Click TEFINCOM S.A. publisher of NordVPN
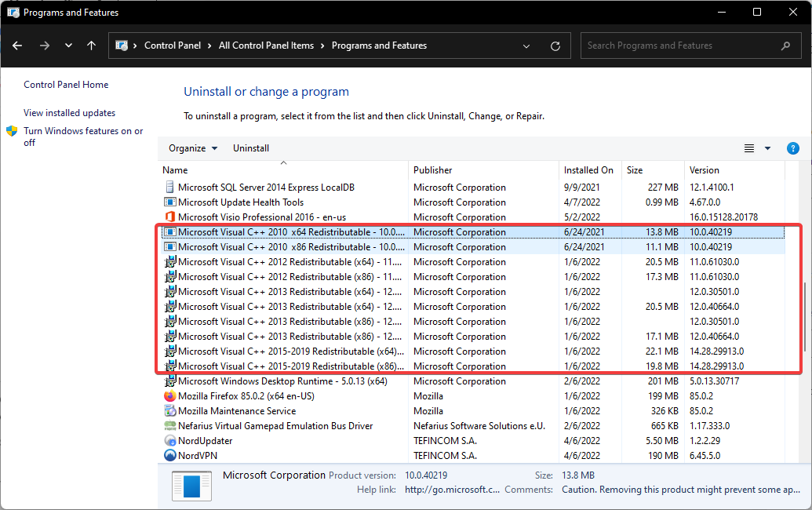This screenshot has height=510, width=812. tap(445, 456)
